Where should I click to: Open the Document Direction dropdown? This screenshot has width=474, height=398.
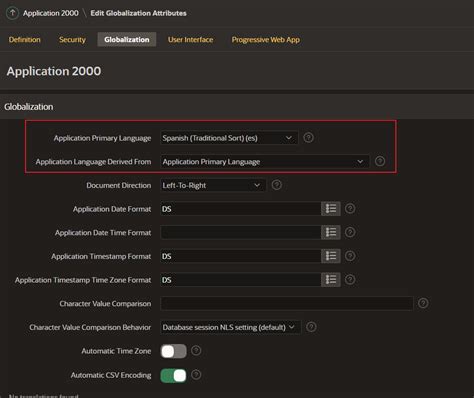tap(213, 185)
